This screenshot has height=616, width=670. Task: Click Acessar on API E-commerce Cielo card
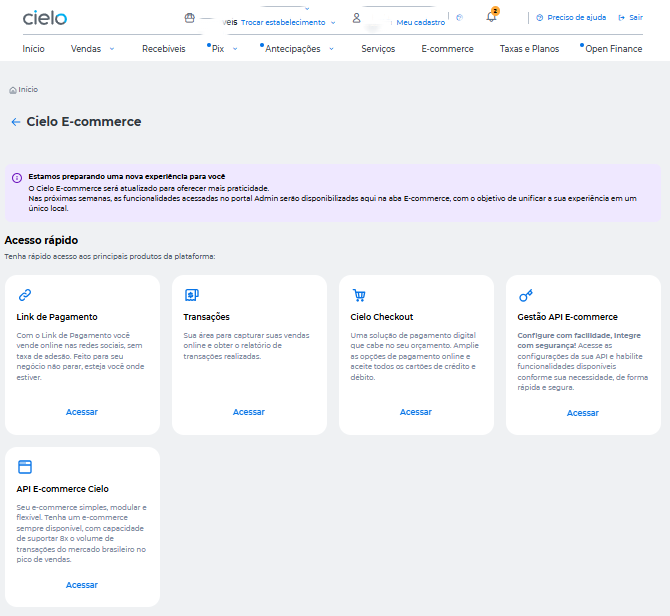pos(82,585)
